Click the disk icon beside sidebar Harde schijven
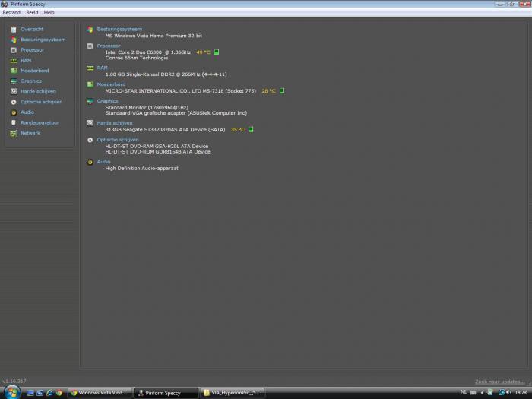This screenshot has width=532, height=399. click(14, 92)
